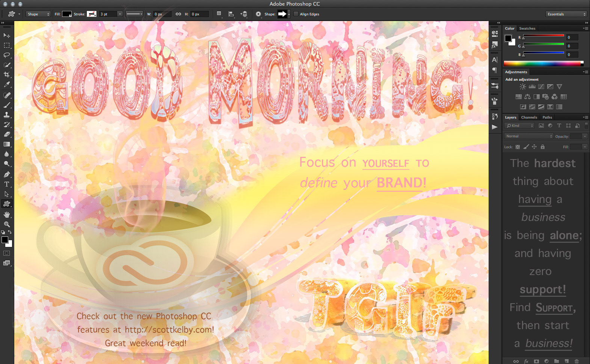
Task: Add a Brightness/Contrast adjustment
Action: pyautogui.click(x=522, y=87)
